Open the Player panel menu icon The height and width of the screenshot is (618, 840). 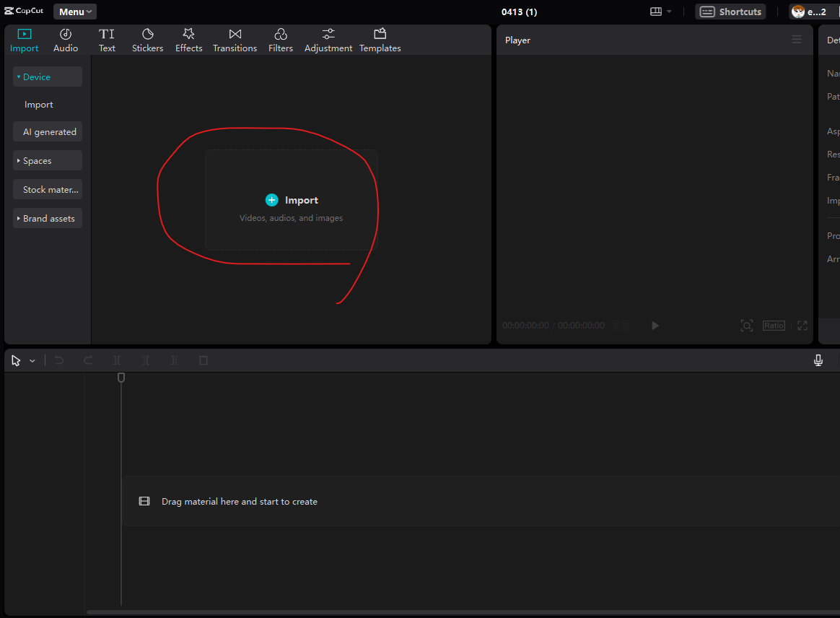797,40
